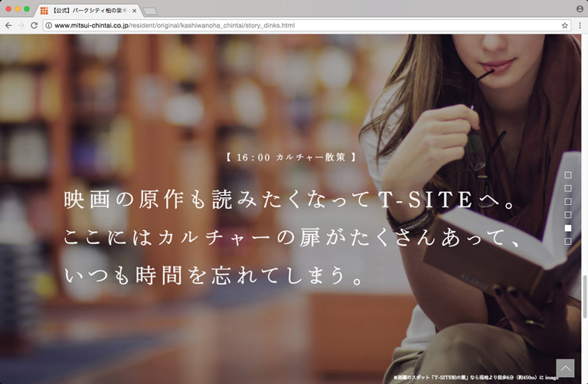Open the Chrome profile avatar icon
The width and height of the screenshot is (588, 384).
(x=580, y=8)
